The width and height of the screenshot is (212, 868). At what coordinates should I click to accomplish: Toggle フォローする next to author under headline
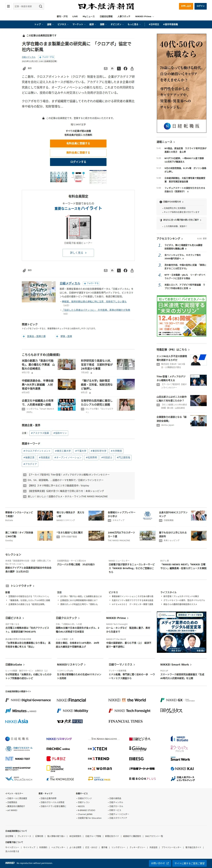[46, 57]
